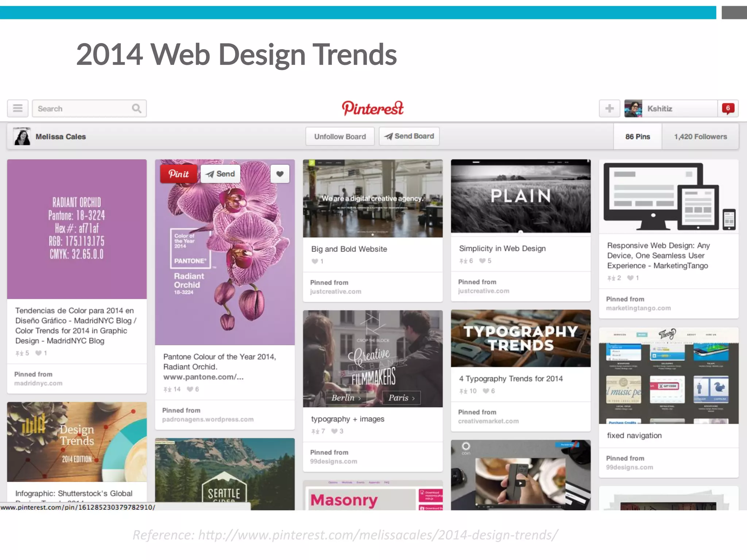The width and height of the screenshot is (747, 560).
Task: Open the Creative Filmmakers pin image
Action: [x=373, y=359]
